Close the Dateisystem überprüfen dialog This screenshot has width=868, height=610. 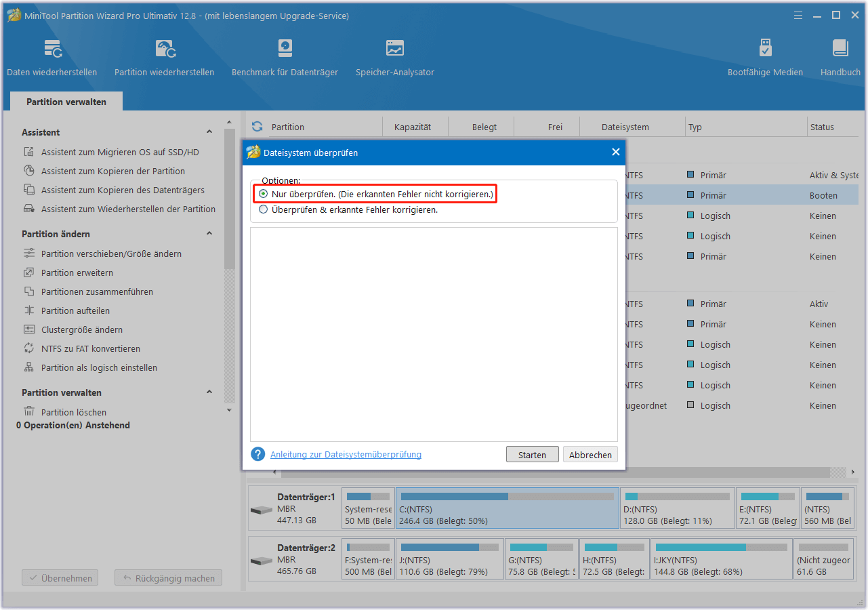(x=615, y=152)
